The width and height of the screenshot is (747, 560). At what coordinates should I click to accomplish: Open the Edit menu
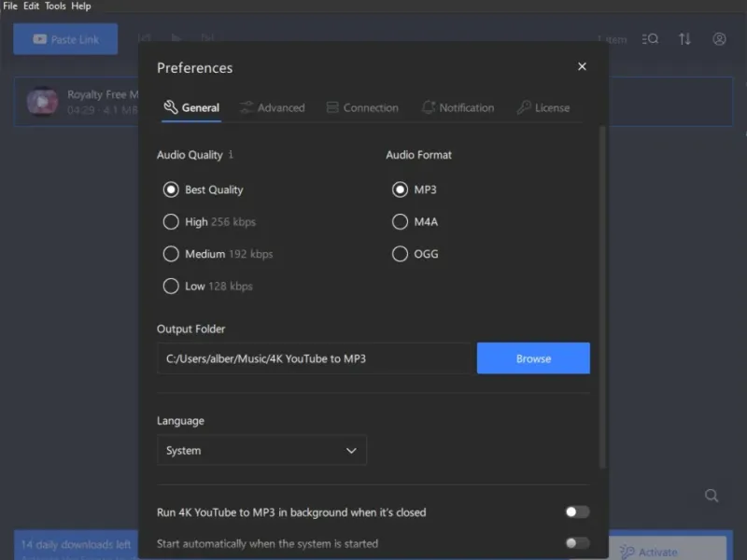[x=31, y=6]
